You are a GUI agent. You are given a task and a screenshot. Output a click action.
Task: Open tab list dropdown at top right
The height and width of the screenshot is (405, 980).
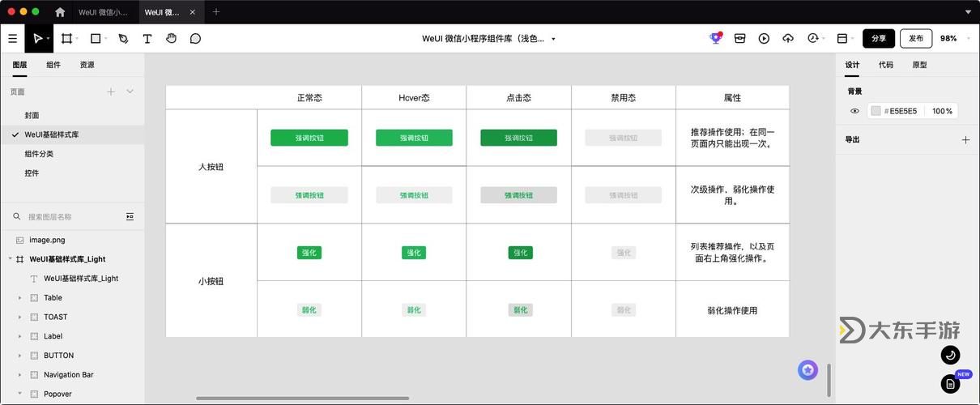pyautogui.click(x=968, y=12)
